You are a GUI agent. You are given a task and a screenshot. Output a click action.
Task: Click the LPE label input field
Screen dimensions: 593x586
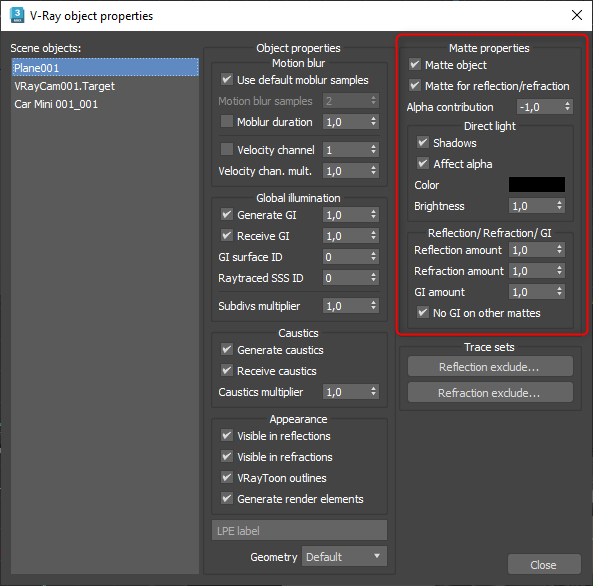299,530
